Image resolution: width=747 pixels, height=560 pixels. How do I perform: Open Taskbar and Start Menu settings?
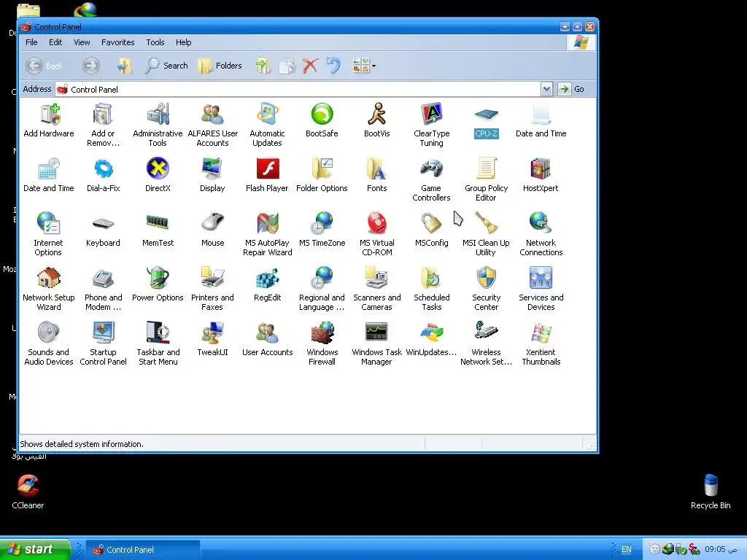coord(158,344)
